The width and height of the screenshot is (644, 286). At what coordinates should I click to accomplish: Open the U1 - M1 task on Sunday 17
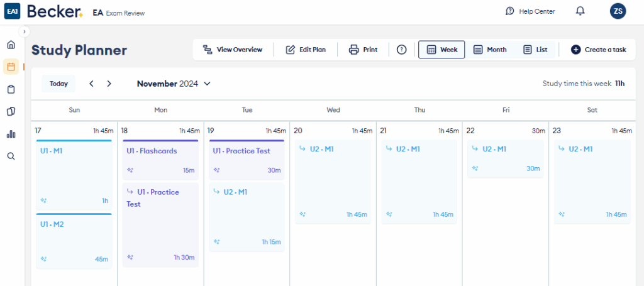coord(74,175)
